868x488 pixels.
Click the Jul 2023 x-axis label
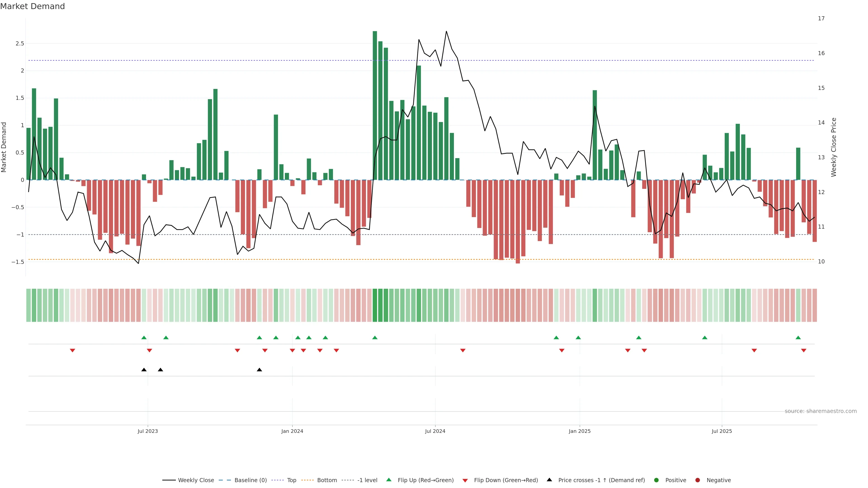148,431
